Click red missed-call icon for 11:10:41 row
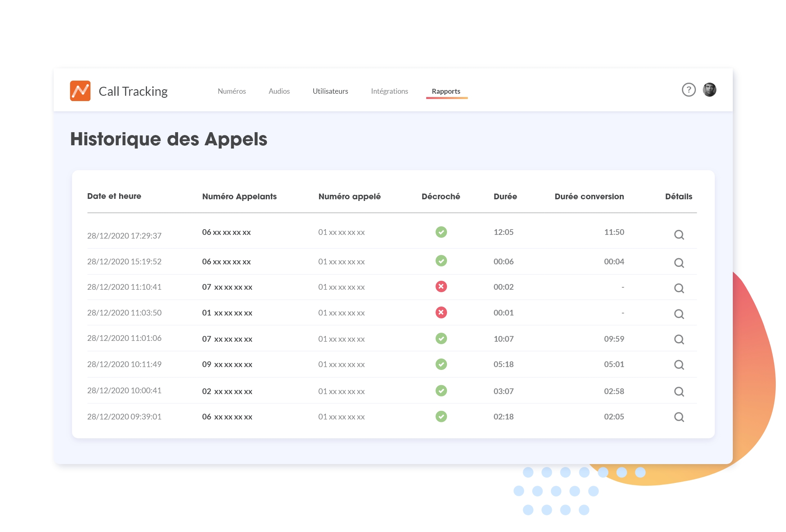This screenshot has width=786, height=532. coord(441,286)
